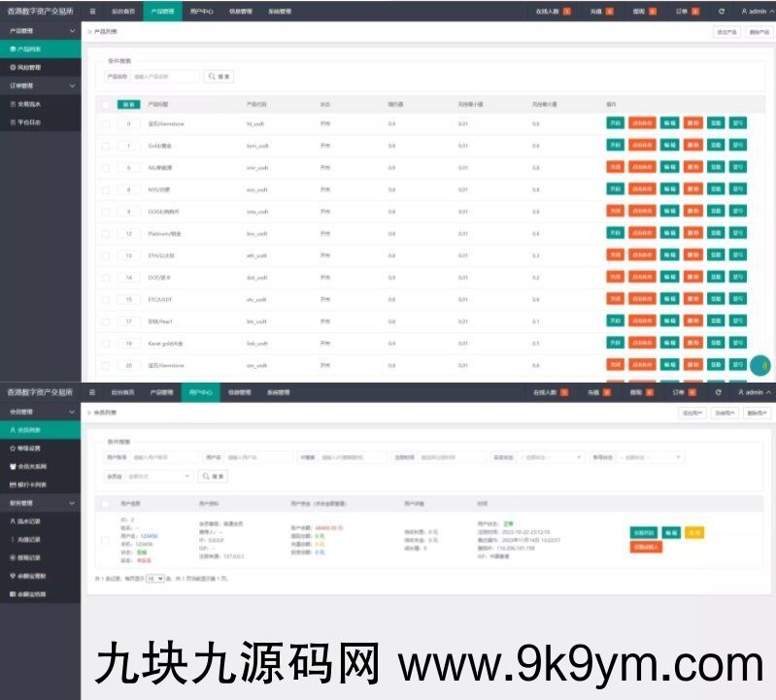This screenshot has width=776, height=700.
Task: Tick the select-all checkbox in the product table header
Action: (x=105, y=104)
